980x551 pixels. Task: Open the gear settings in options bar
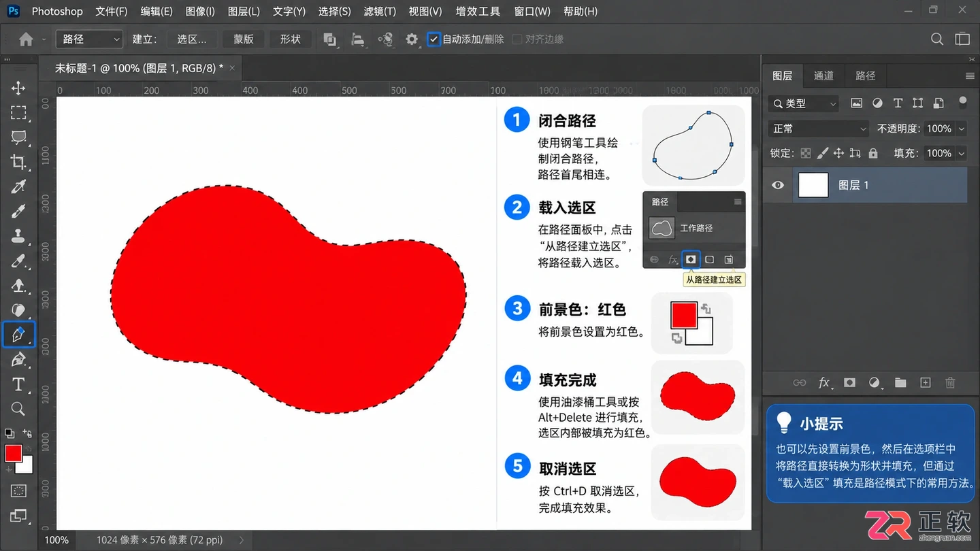point(412,39)
